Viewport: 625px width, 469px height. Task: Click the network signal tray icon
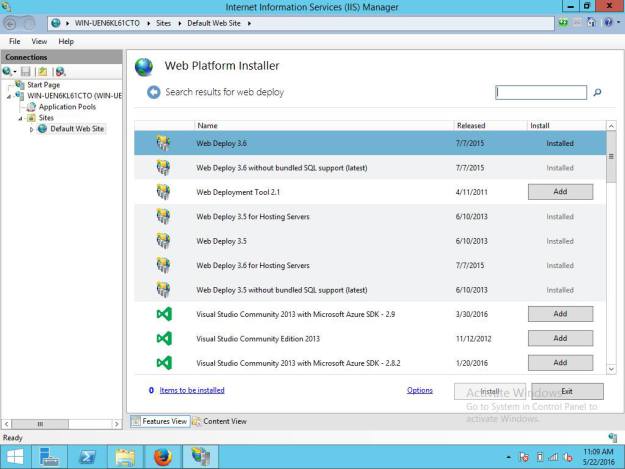point(553,457)
